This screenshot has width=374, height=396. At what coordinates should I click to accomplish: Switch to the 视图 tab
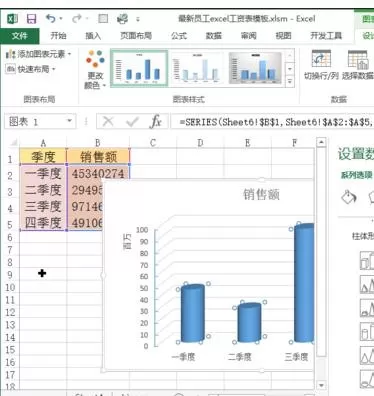click(x=283, y=36)
